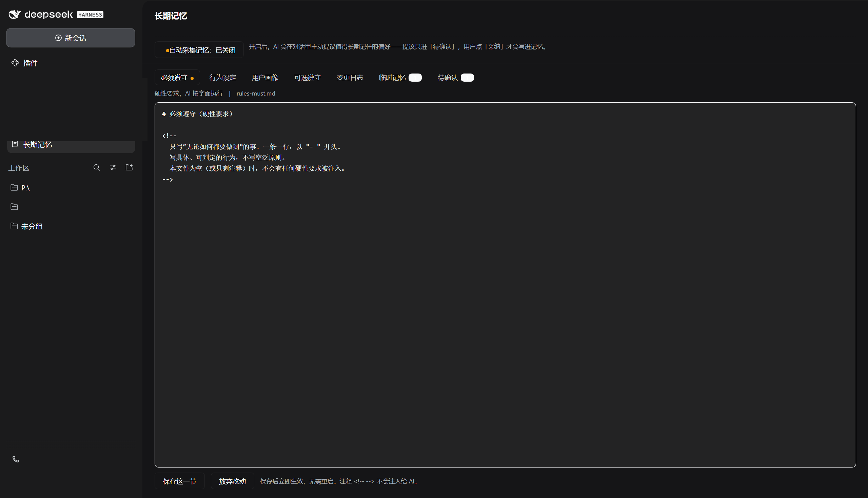Toggle 自动采集记忆 on or off

point(199,50)
